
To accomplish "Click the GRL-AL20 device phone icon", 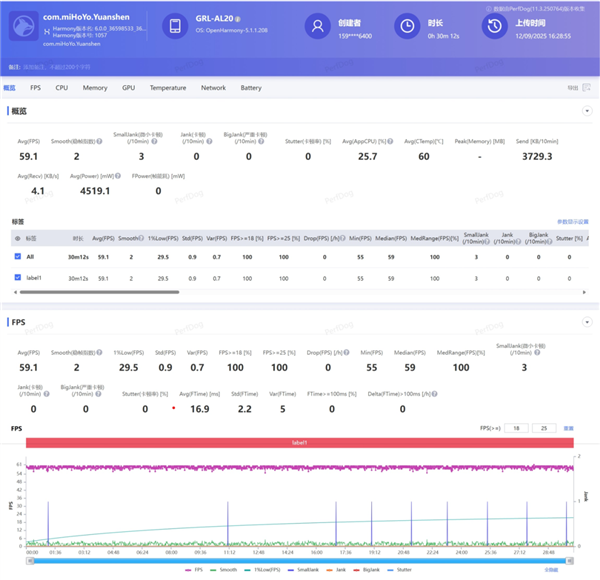I will coord(176,27).
